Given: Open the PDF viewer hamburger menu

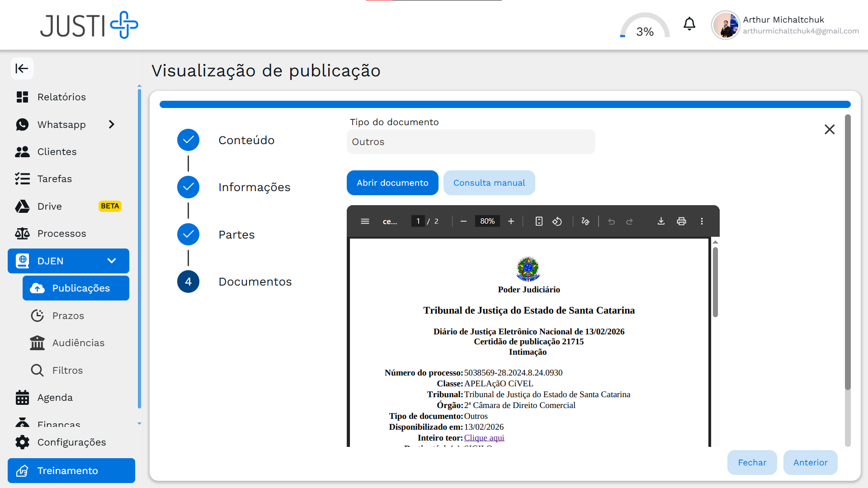Looking at the screenshot, I should point(365,221).
